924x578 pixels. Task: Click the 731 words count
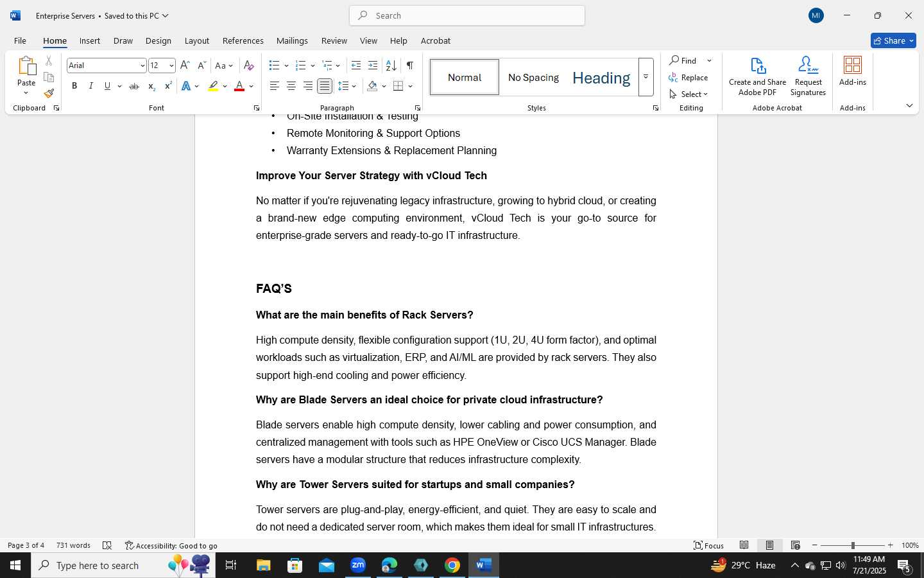(x=73, y=545)
